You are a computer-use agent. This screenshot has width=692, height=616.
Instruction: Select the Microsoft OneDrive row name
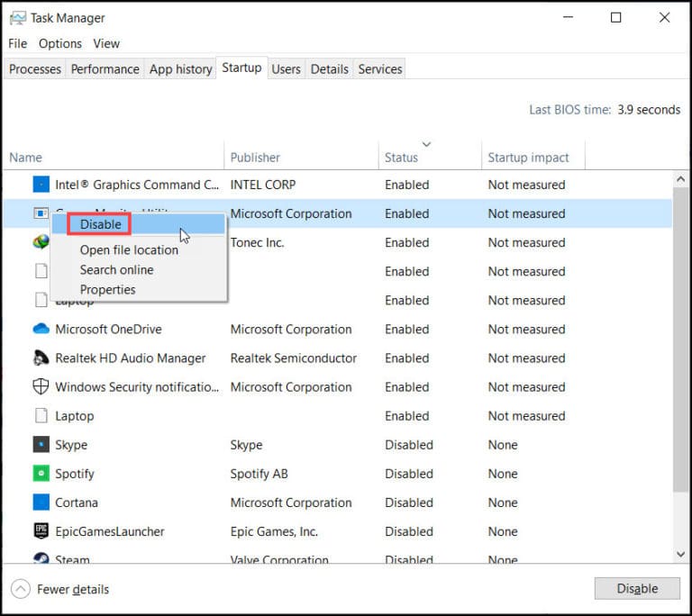[108, 330]
